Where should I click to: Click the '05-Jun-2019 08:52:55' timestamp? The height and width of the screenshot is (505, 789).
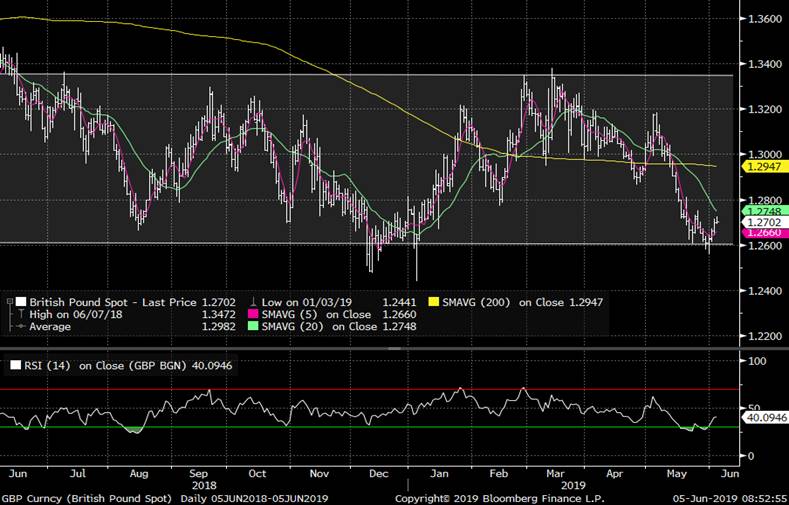point(730,498)
